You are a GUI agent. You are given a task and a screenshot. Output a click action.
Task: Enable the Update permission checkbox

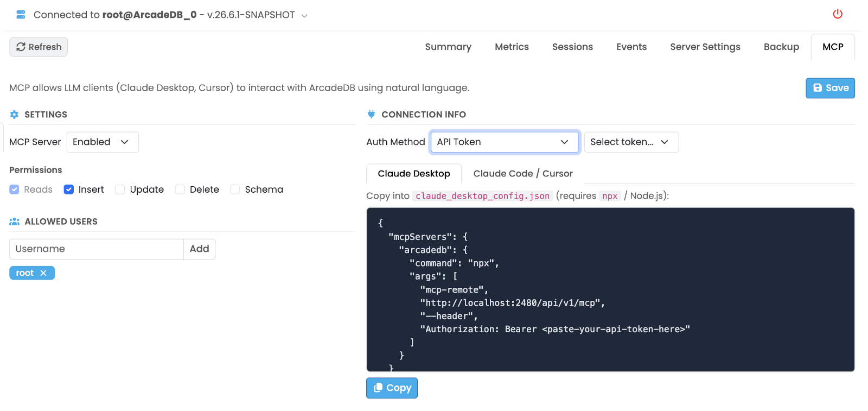[x=120, y=189]
